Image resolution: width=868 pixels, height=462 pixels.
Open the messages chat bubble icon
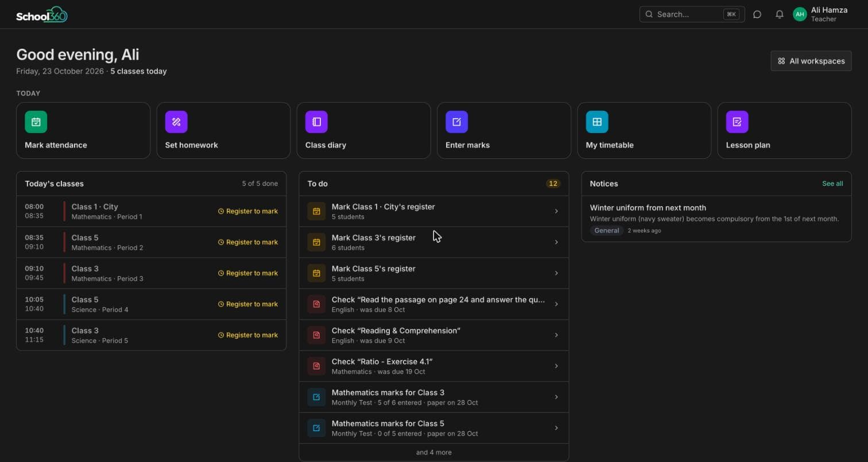tap(757, 14)
